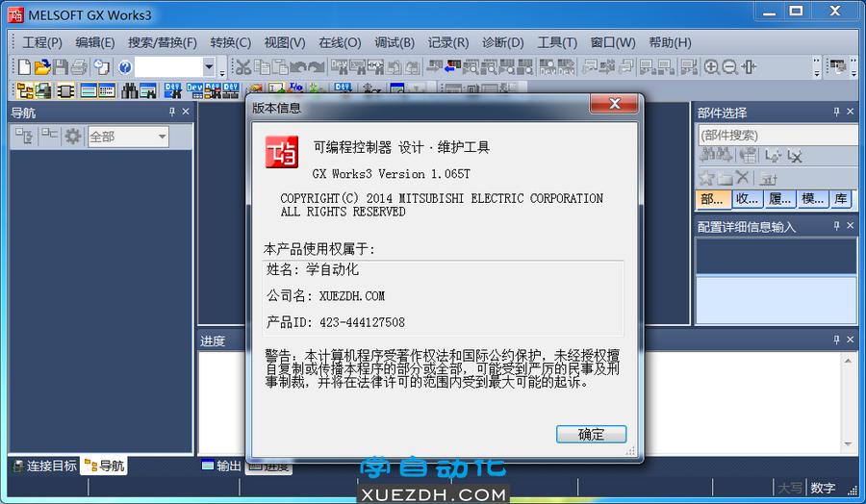
Task: Zoom out with the magnifier minus icon
Action: tap(729, 67)
